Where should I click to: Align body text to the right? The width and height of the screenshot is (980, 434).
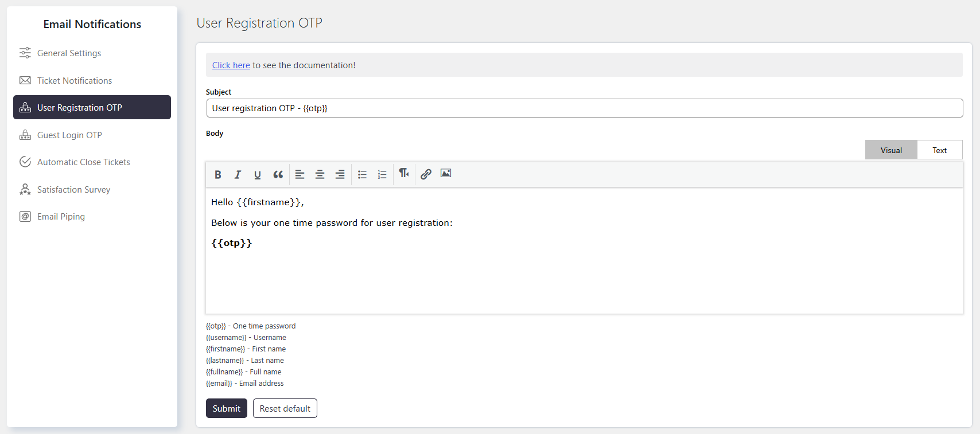point(340,174)
